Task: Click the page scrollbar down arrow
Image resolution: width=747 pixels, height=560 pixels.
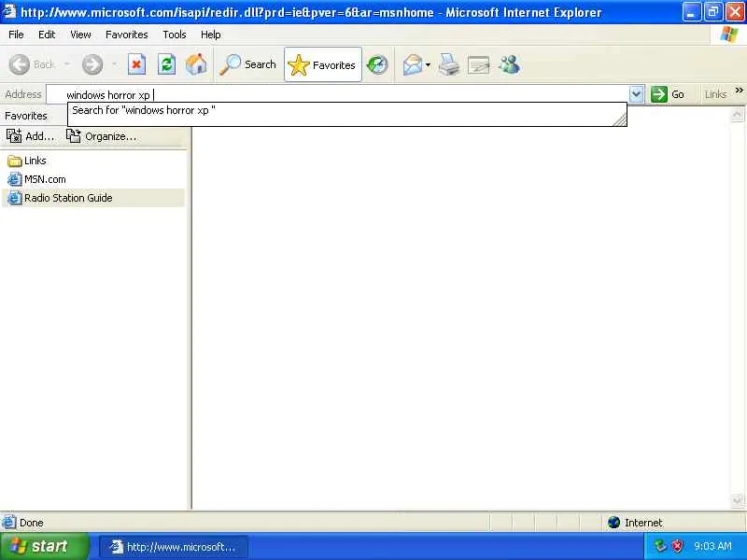Action: click(x=737, y=500)
